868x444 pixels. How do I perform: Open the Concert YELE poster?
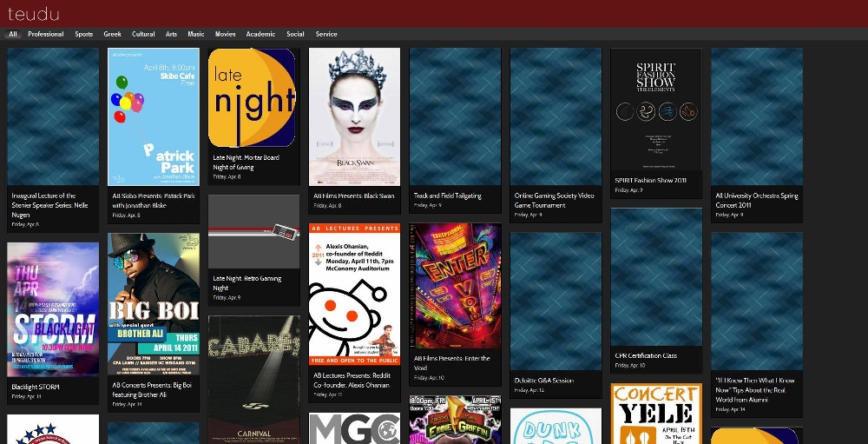pos(656,414)
